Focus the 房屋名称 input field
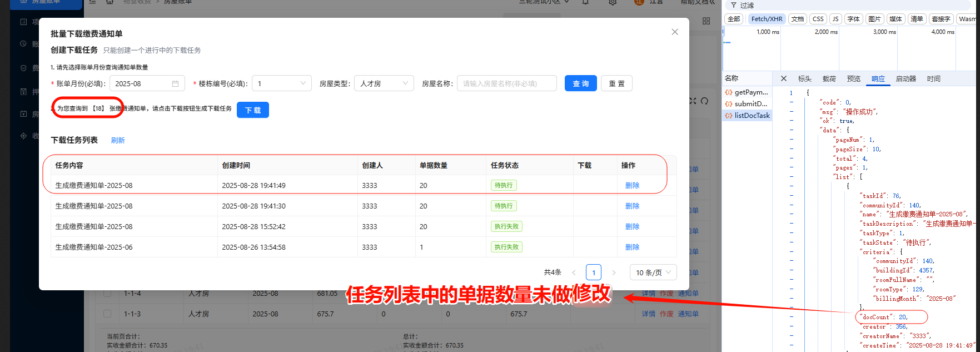 pyautogui.click(x=507, y=83)
